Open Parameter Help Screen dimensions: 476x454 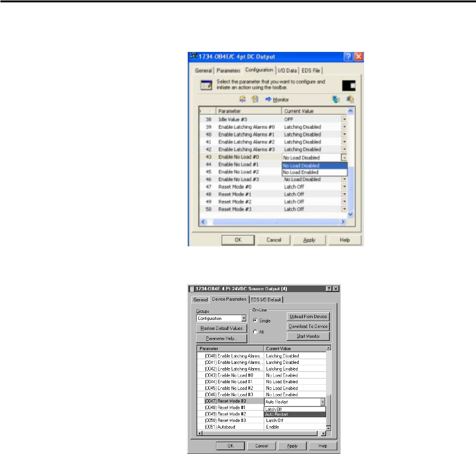pos(222,338)
